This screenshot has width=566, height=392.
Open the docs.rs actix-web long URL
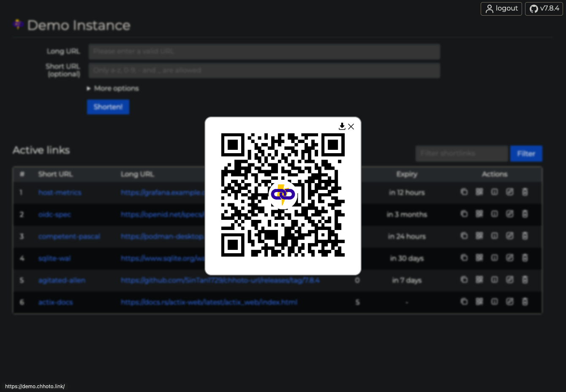point(209,302)
